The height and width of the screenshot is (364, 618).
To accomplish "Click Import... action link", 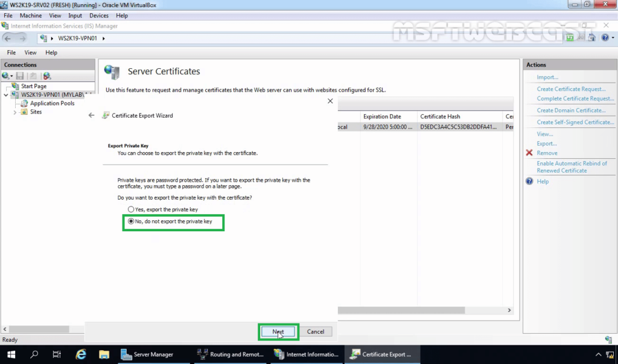I will click(x=547, y=77).
